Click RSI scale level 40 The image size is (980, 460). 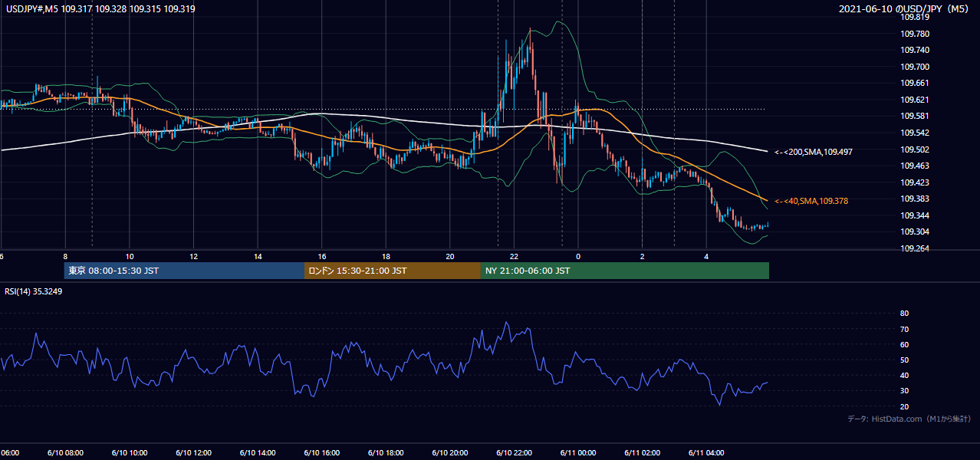[x=905, y=375]
